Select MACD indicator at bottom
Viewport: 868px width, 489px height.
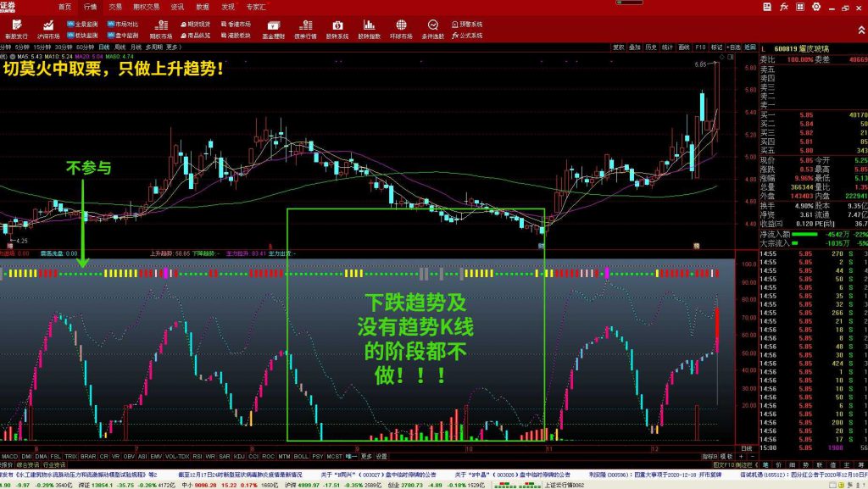(9, 455)
